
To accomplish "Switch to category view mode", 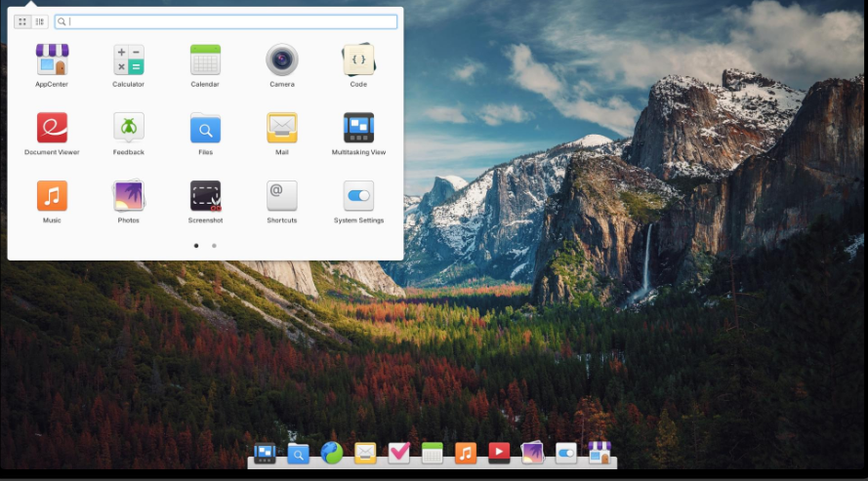I will (x=39, y=21).
